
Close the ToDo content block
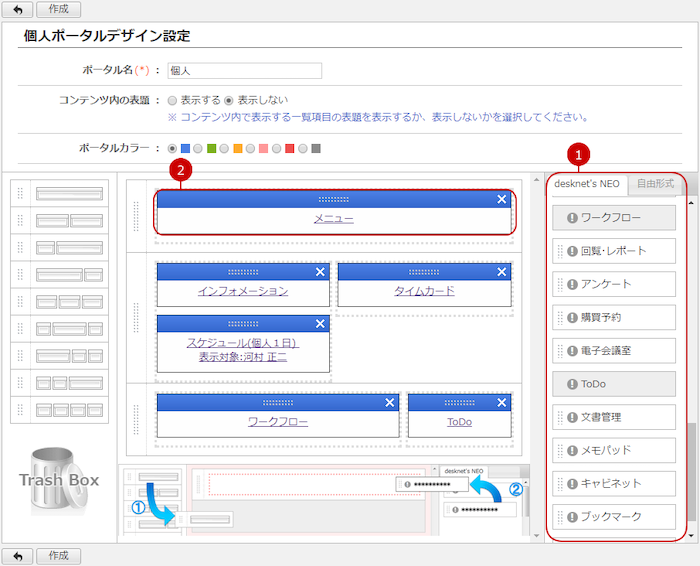click(502, 402)
